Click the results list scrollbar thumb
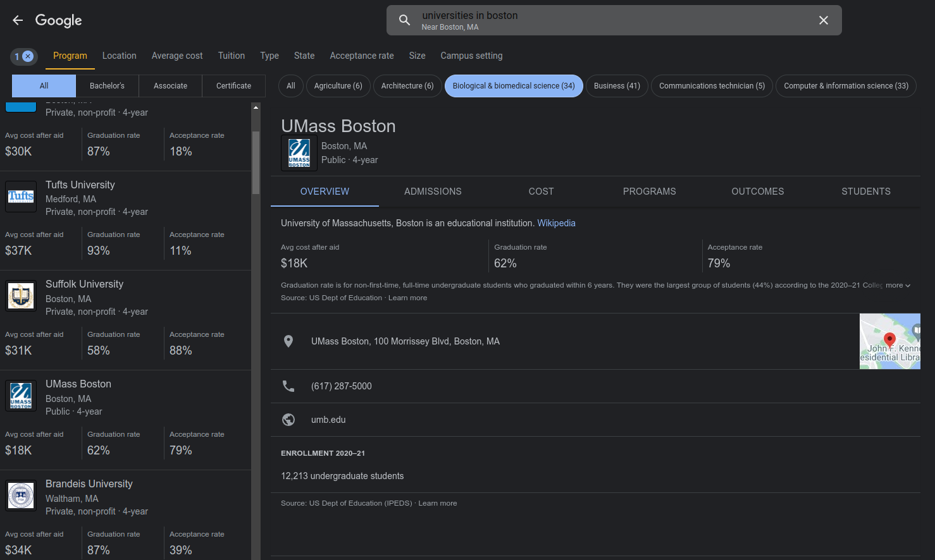The height and width of the screenshot is (560, 935). (x=256, y=162)
